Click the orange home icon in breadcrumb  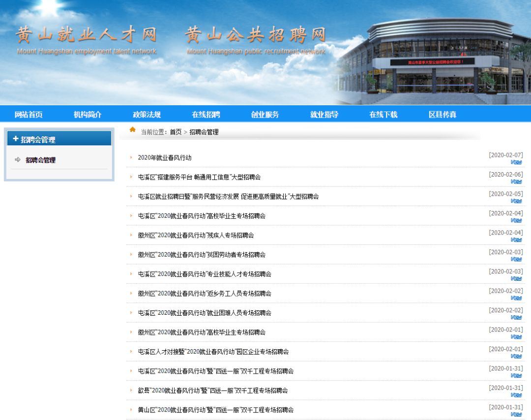point(132,130)
